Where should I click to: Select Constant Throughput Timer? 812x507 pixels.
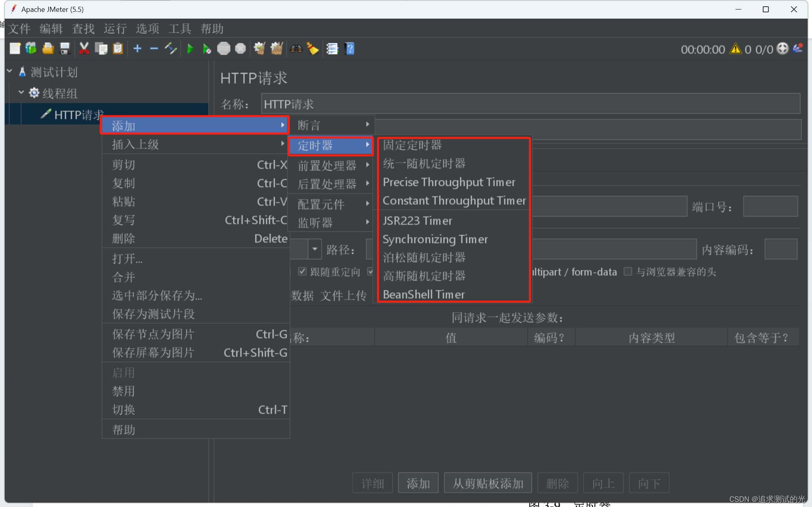[454, 201]
